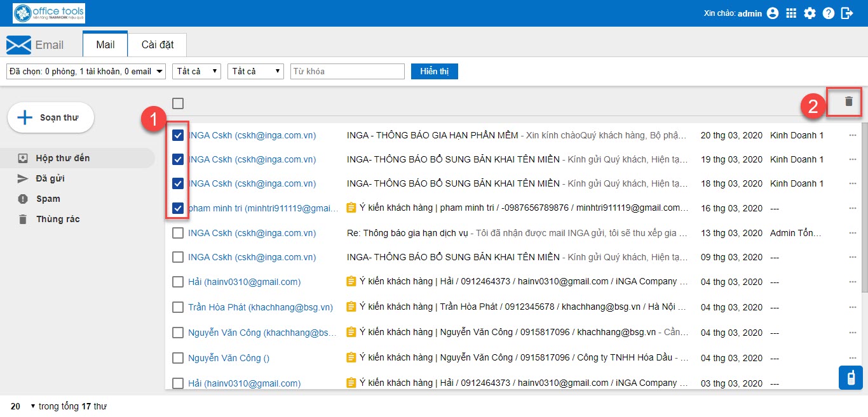The width and height of the screenshot is (868, 417).
Task: Expand the Tất cả dropdown beside the account selector
Action: (196, 72)
